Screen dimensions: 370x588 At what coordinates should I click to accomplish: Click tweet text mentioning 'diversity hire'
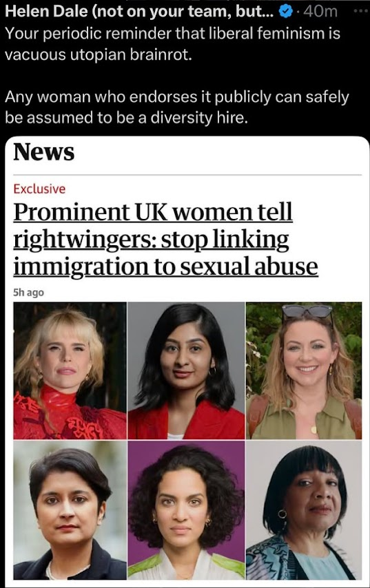(177, 107)
